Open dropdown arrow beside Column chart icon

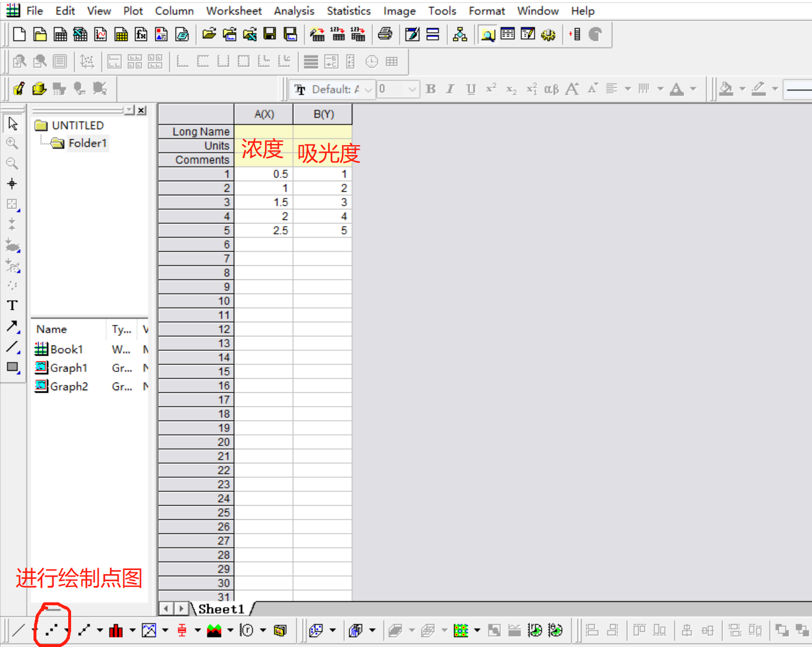point(132,631)
